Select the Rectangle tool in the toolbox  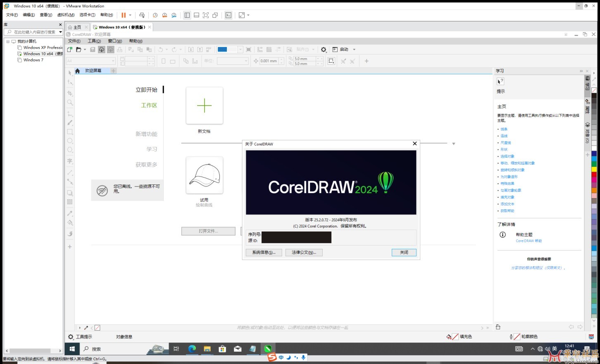pyautogui.click(x=70, y=132)
